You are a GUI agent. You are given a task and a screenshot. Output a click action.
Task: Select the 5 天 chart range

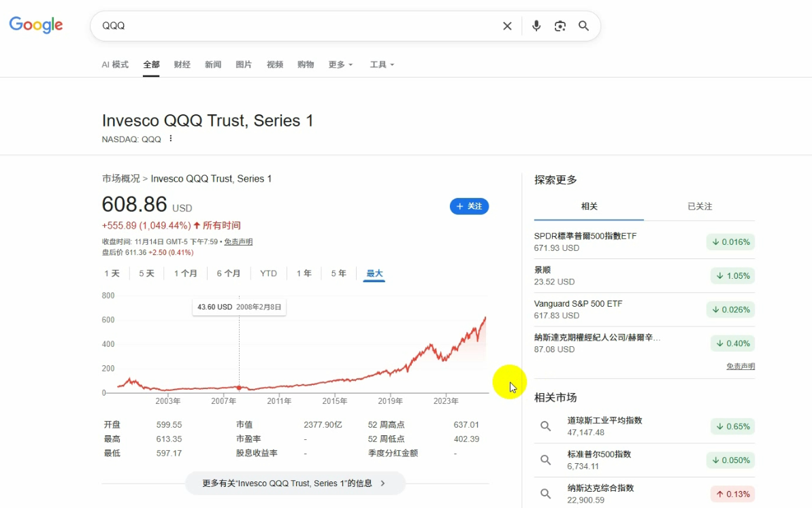coord(146,273)
